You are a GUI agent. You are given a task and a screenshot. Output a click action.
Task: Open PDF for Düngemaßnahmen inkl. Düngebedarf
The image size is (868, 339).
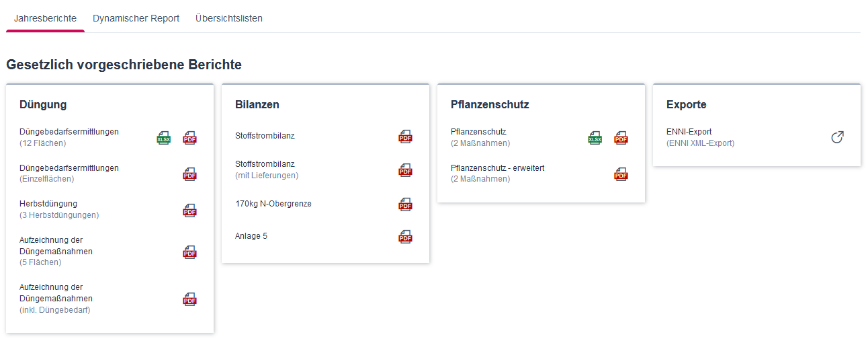190,299
